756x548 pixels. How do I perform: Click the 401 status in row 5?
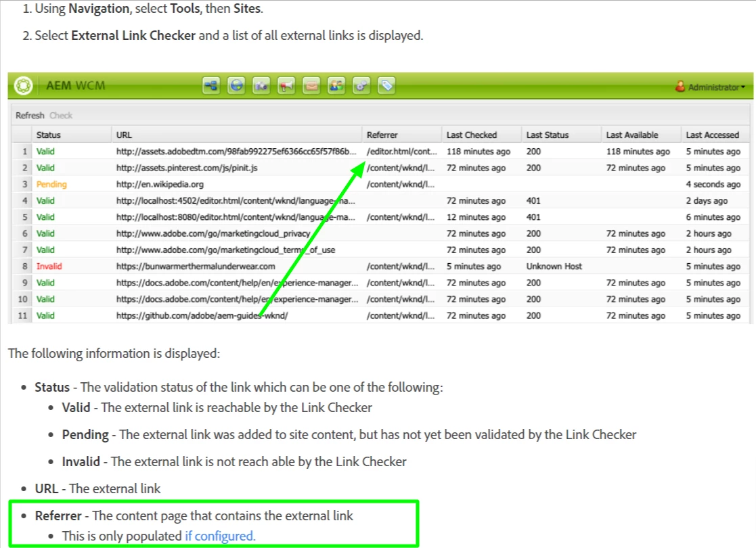tap(533, 217)
